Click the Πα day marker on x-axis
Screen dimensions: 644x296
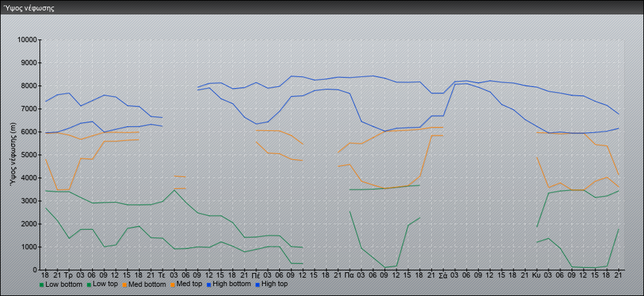point(349,274)
